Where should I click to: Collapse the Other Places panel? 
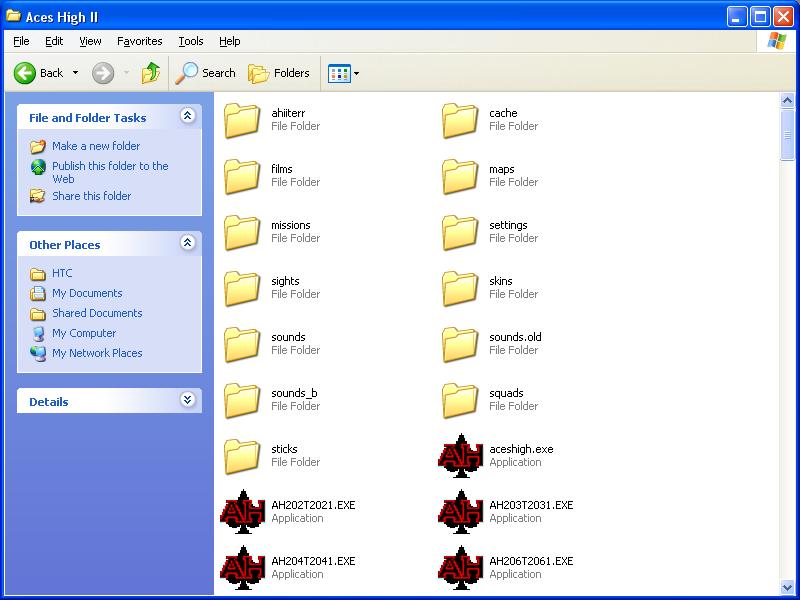(x=187, y=243)
